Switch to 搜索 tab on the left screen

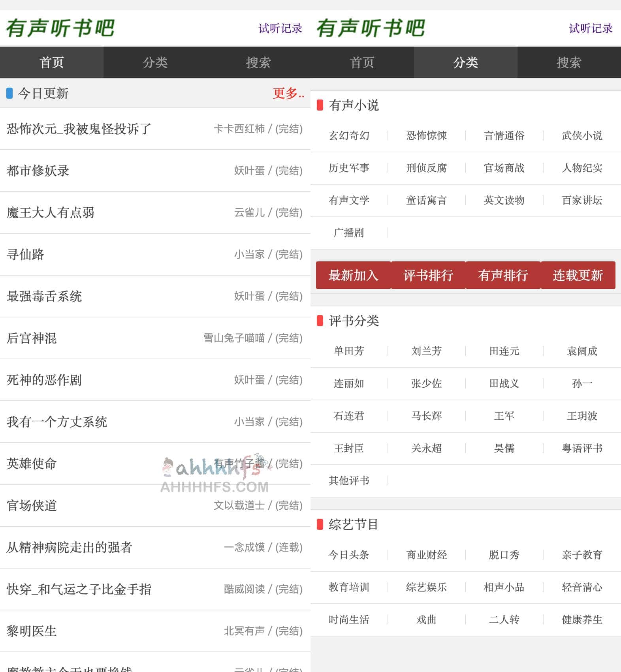[258, 62]
